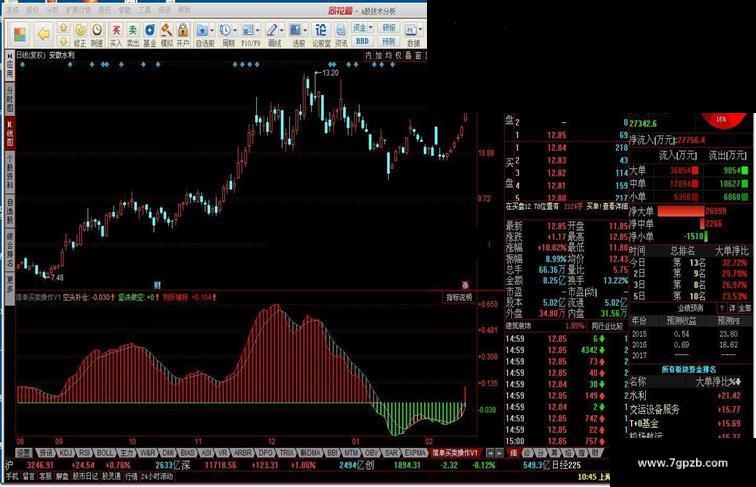Click the 同行业比较 button
Viewport: 756px width, 487px height.
[607, 326]
